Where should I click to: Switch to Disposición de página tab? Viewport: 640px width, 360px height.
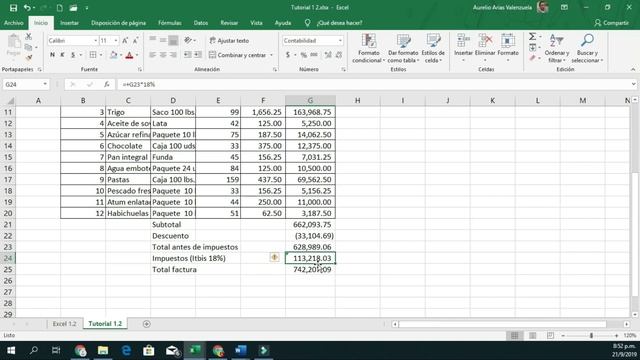[x=118, y=23]
